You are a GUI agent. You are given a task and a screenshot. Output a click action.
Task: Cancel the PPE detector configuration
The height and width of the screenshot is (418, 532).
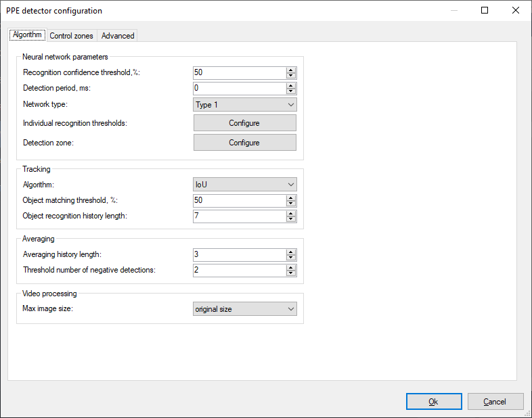pyautogui.click(x=495, y=402)
